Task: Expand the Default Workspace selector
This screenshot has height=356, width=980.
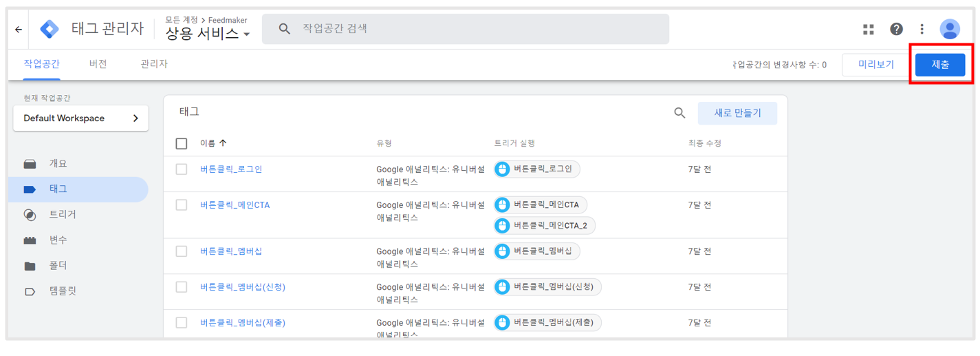Action: 81,118
